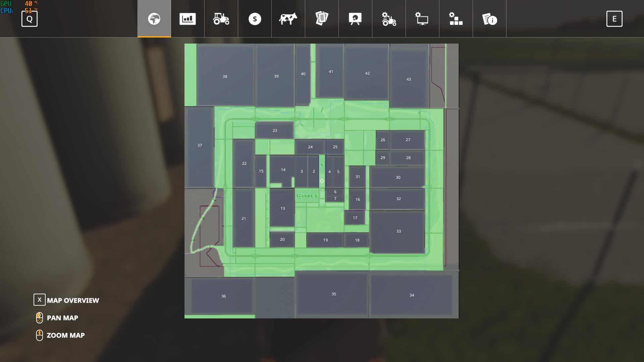Open the map globe tab

click(154, 19)
